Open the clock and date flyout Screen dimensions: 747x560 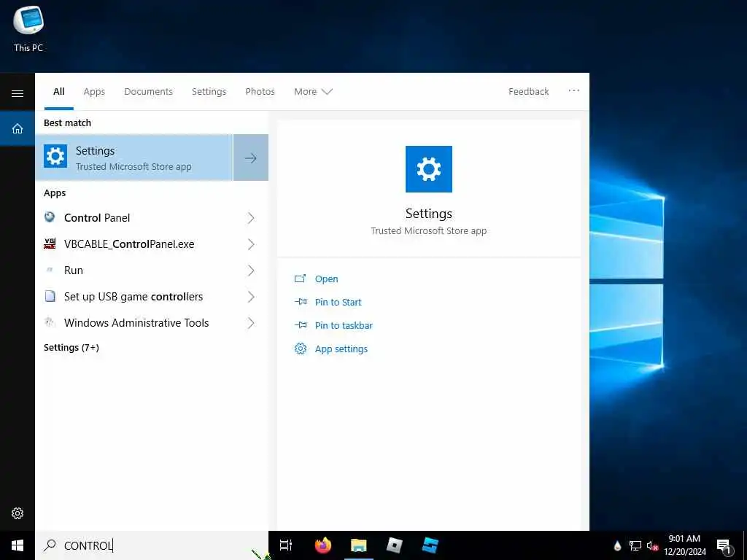pyautogui.click(x=685, y=545)
